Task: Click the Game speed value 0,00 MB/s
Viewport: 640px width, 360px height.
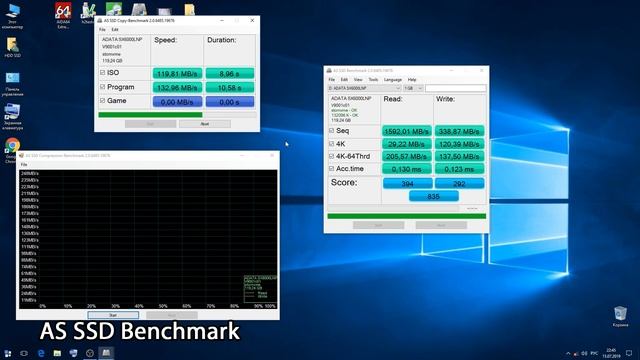Action: pos(177,102)
